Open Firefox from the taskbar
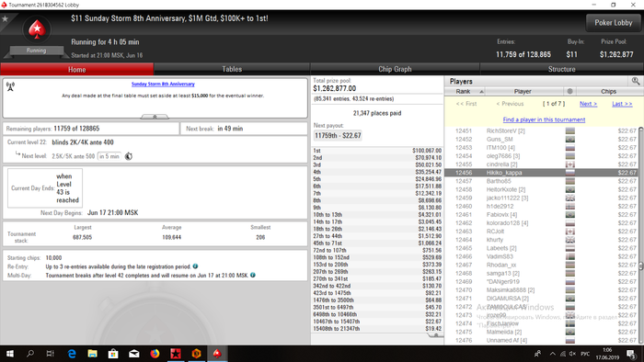The height and width of the screenshot is (362, 644). pyautogui.click(x=155, y=354)
